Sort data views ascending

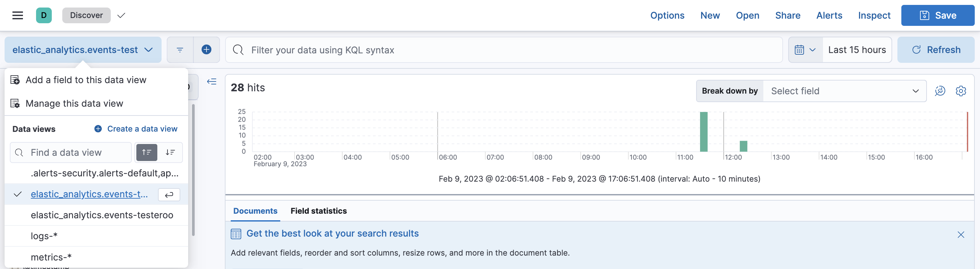(147, 152)
